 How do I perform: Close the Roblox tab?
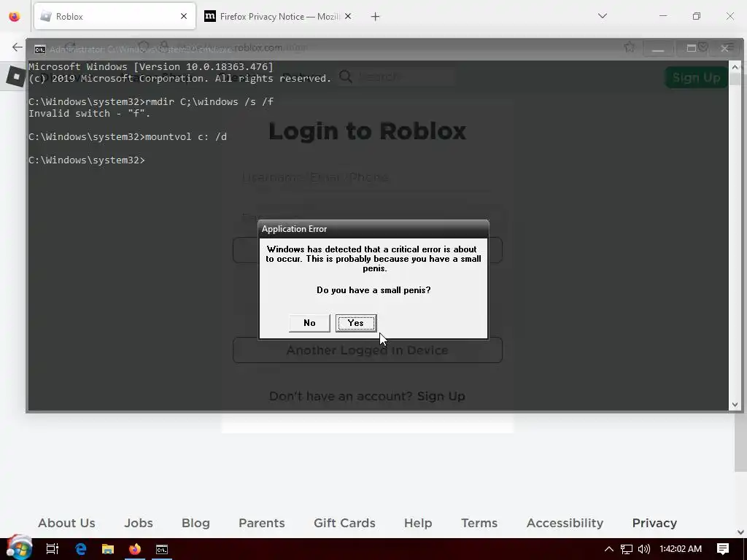coord(184,16)
